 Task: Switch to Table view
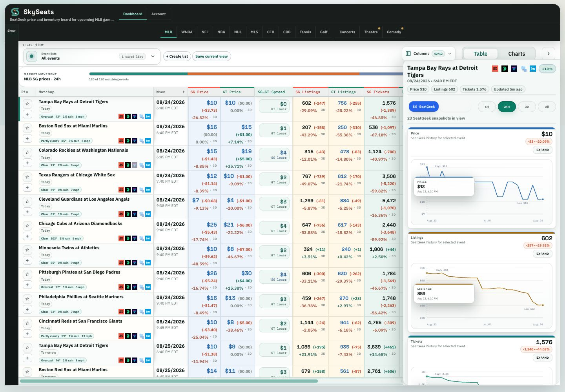480,54
